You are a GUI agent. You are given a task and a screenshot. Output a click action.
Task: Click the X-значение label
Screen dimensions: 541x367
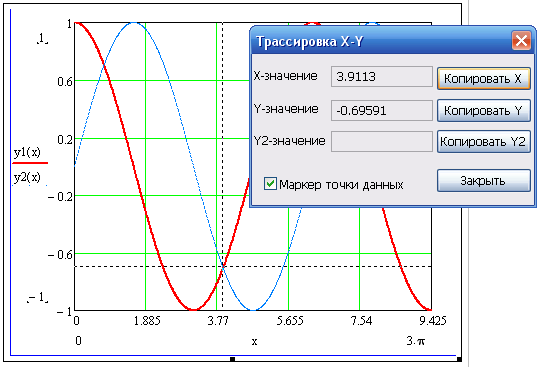[x=285, y=76]
